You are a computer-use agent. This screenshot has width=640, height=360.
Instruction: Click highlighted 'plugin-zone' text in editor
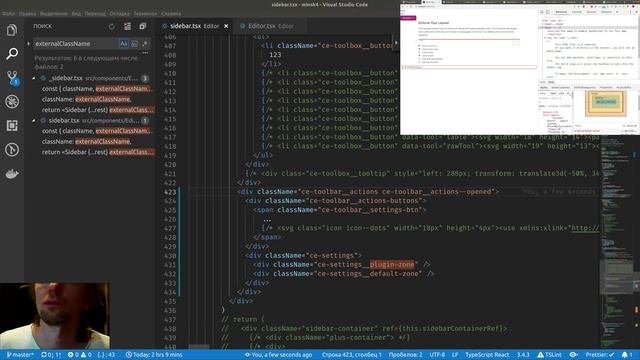(392, 264)
